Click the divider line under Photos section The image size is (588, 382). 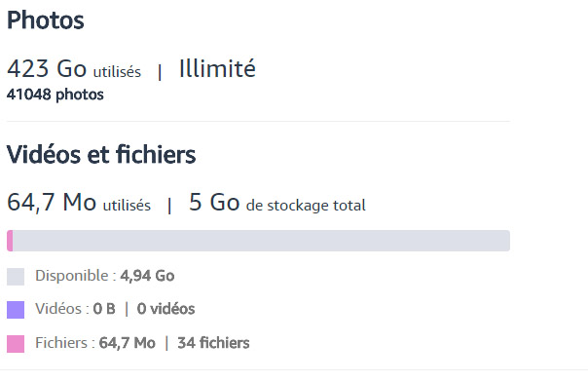tap(258, 121)
